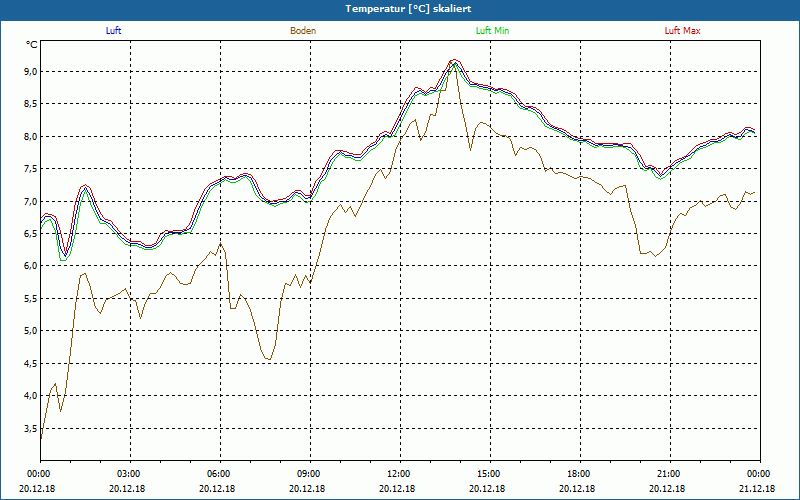800x500 pixels.
Task: Click the °C unit label
Action: (32, 45)
